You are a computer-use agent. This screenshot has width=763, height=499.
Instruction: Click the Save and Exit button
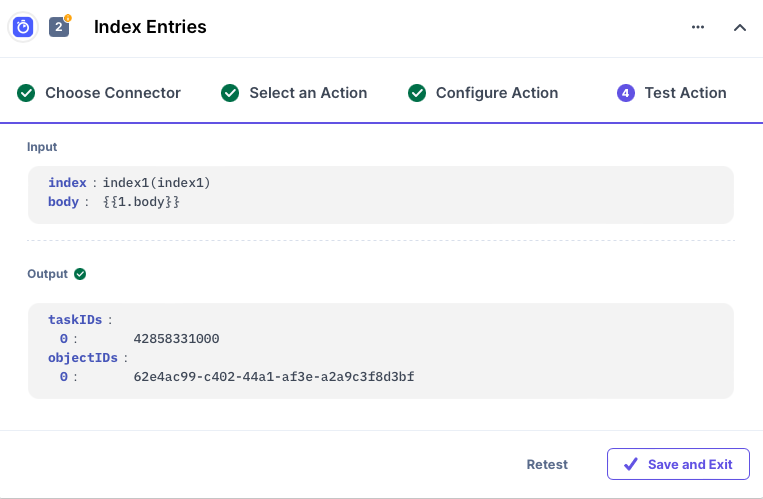point(678,464)
